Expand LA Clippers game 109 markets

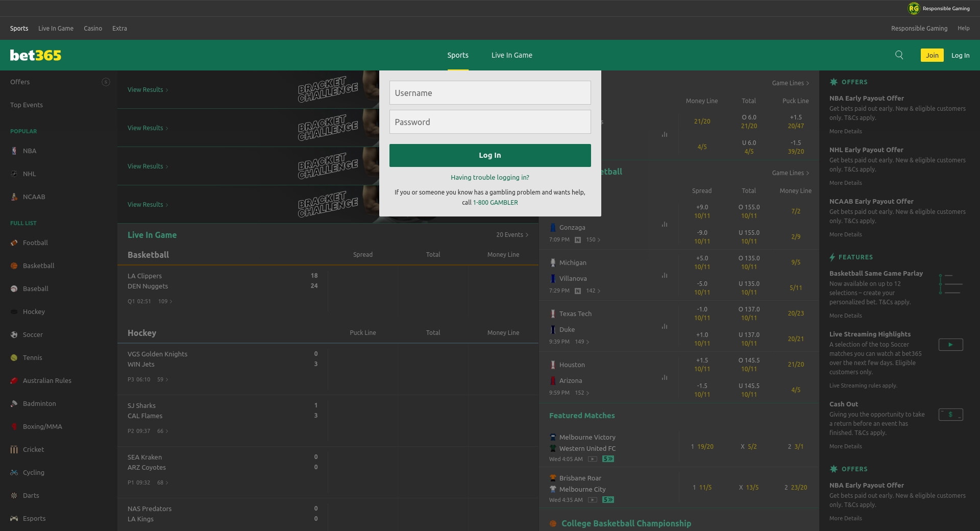point(165,302)
